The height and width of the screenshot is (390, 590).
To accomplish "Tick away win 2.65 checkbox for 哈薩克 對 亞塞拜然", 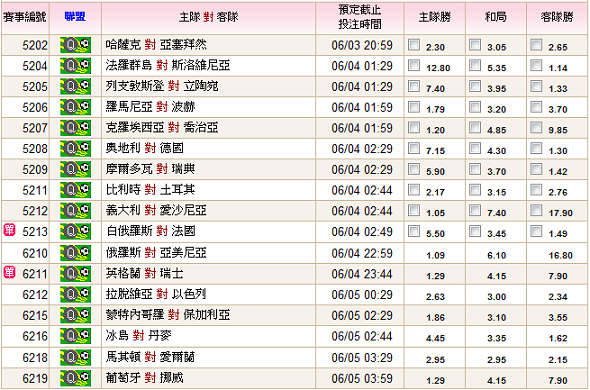I will click(536, 45).
